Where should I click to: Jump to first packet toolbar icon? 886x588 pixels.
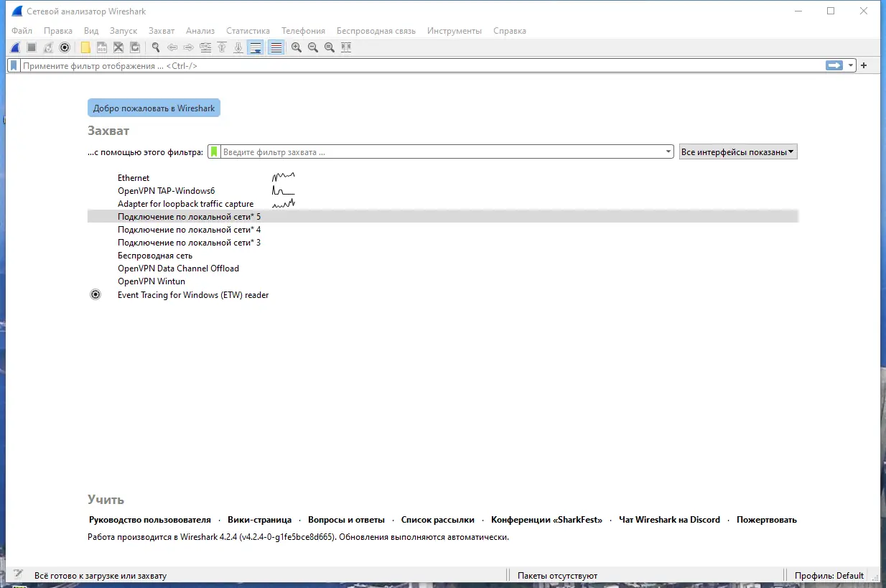pyautogui.click(x=222, y=47)
